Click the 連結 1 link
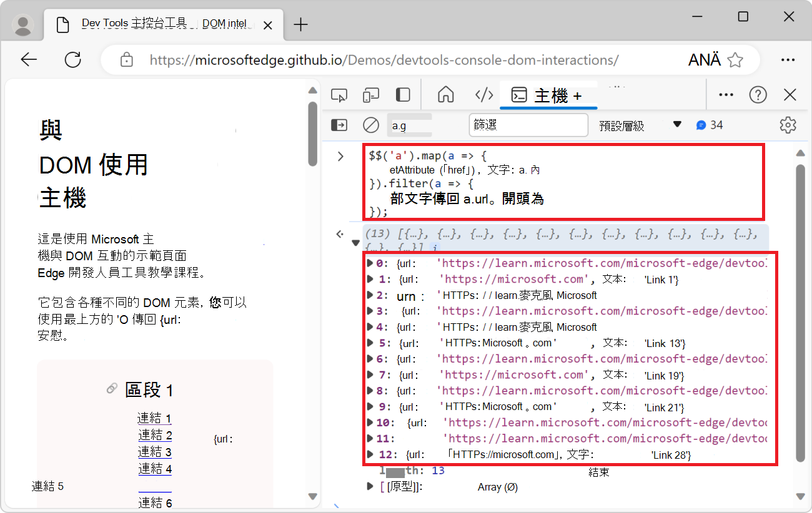This screenshot has width=812, height=513. (x=154, y=418)
